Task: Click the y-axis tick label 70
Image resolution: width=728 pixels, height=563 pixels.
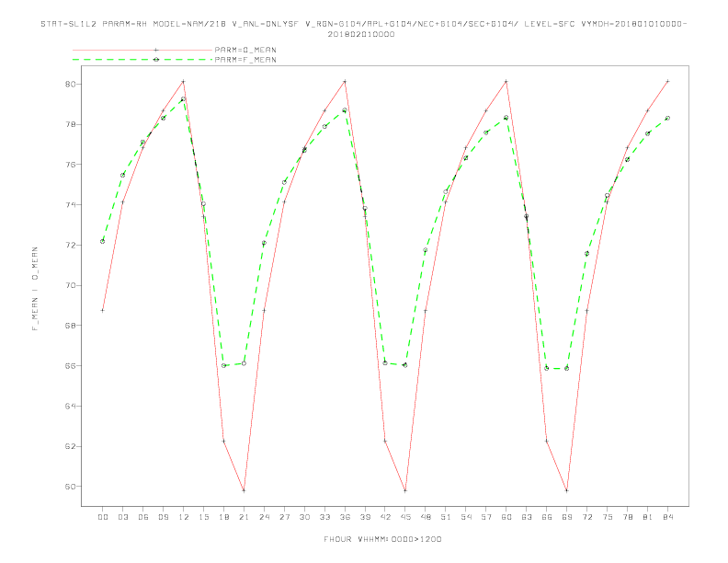Action: 71,285
